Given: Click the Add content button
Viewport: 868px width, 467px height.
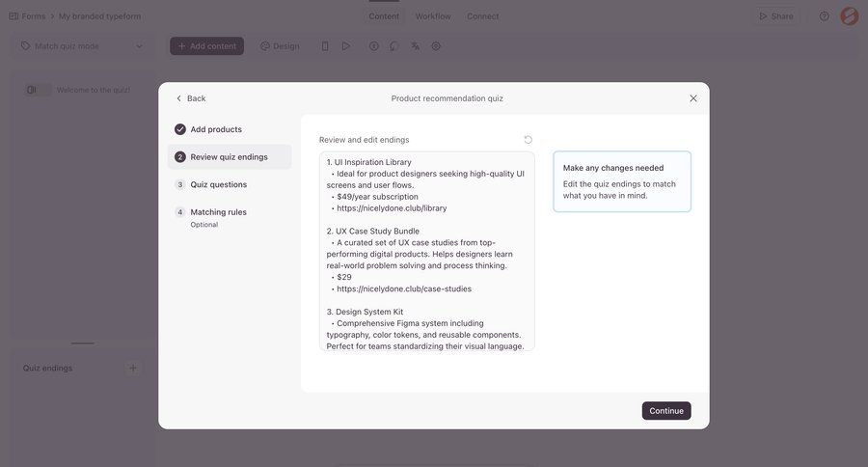Looking at the screenshot, I should 206,46.
